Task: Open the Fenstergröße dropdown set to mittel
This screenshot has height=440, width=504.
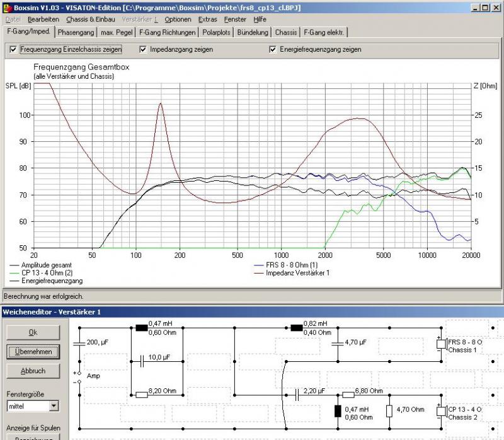Action: pos(54,406)
